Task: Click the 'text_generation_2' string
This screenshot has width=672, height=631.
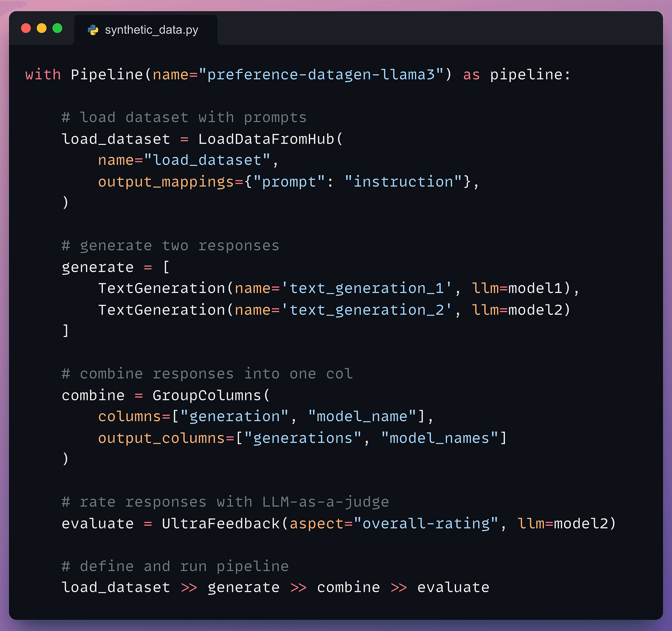Action: (x=366, y=310)
